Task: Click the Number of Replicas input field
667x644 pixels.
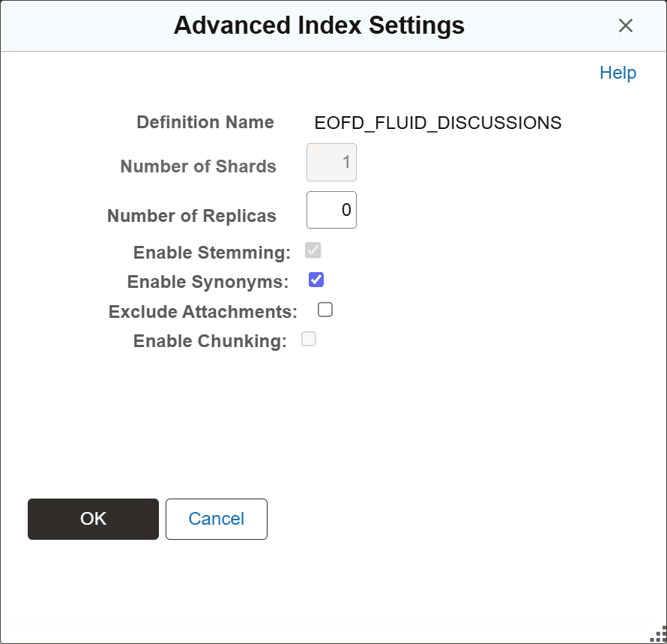Action: click(331, 210)
